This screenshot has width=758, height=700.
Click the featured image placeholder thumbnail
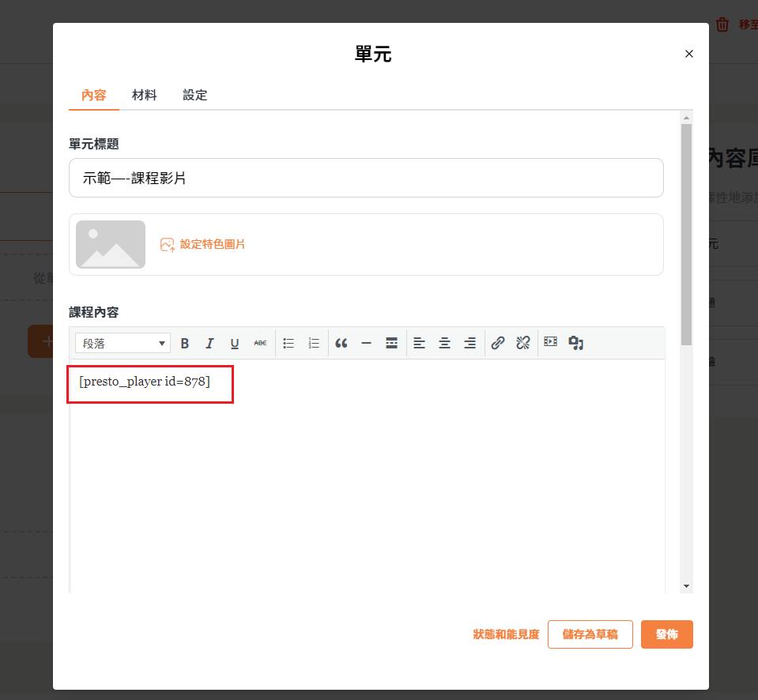click(x=111, y=244)
